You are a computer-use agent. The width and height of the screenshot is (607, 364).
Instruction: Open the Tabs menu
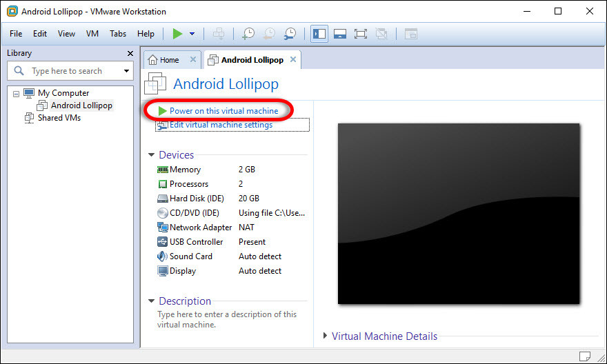[118, 34]
